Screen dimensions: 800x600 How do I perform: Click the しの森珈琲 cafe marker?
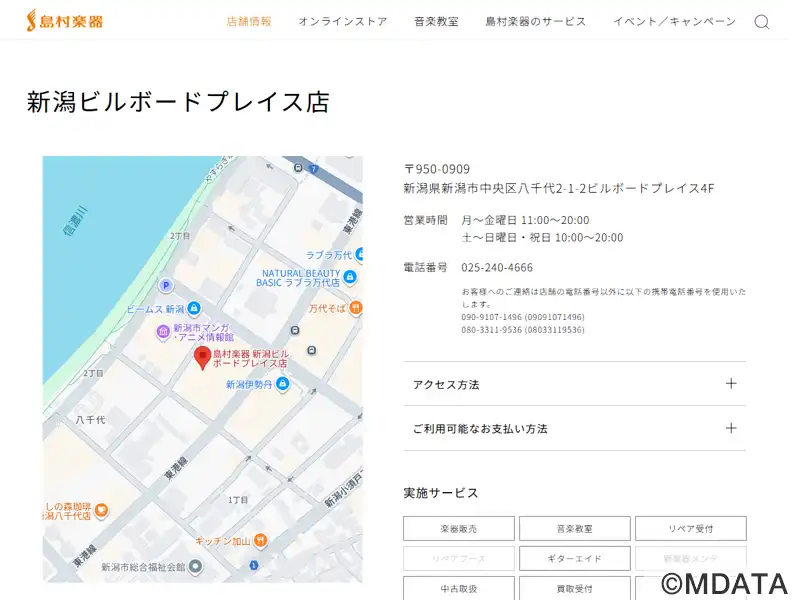click(102, 510)
